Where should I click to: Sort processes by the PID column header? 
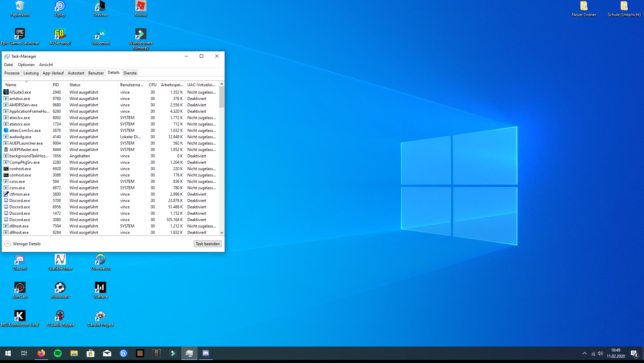pyautogui.click(x=59, y=85)
